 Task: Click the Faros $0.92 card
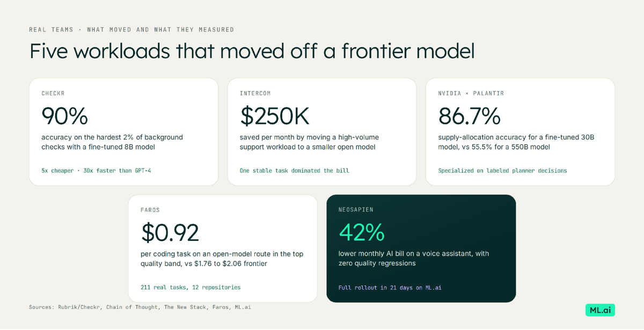(223, 248)
